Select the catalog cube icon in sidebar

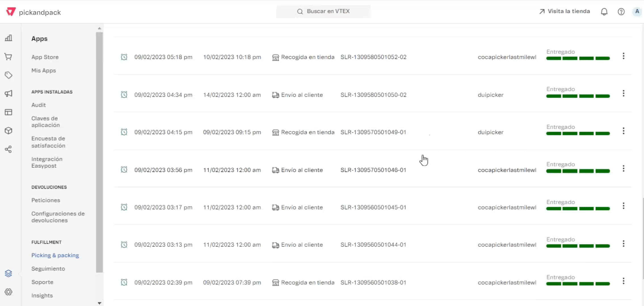[9, 131]
